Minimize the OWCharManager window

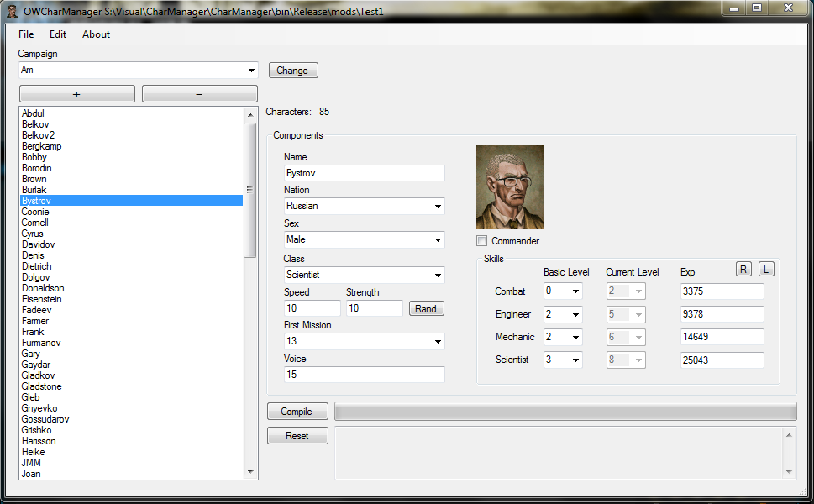(733, 8)
